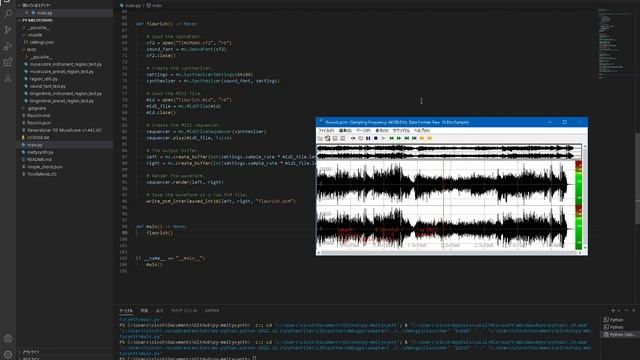Image resolution: width=640 pixels, height=360 pixels.
Task: Click the first green rewind icon in waveform toolbar
Action: (391, 138)
